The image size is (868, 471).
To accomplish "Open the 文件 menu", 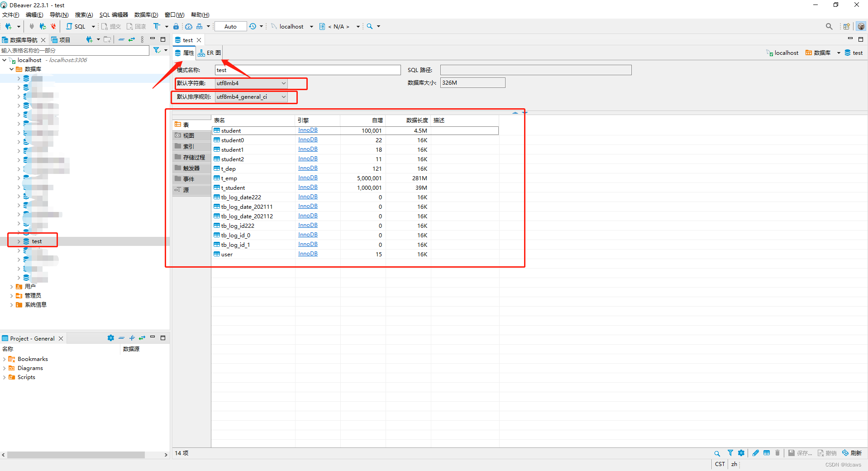I will point(11,14).
